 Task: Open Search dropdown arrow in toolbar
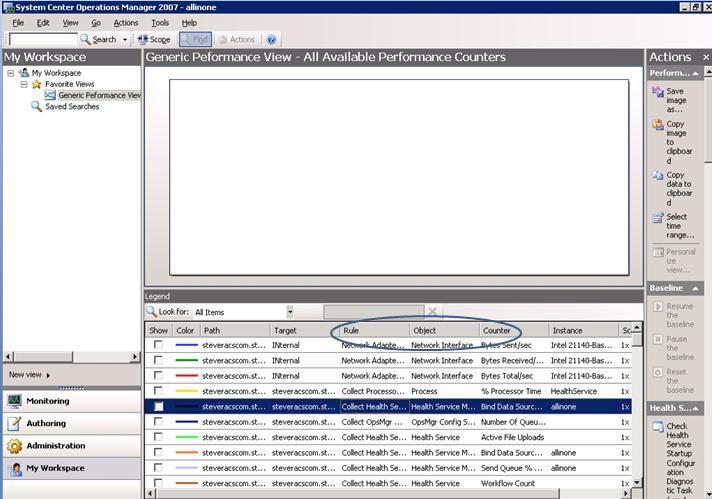click(125, 40)
